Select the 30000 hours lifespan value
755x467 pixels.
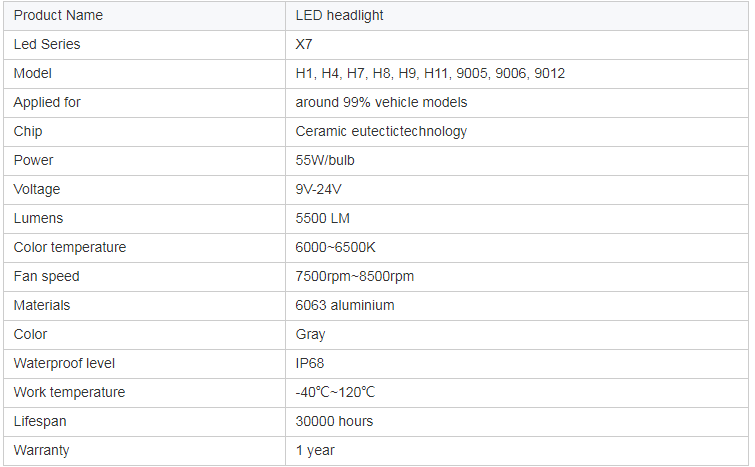click(334, 421)
